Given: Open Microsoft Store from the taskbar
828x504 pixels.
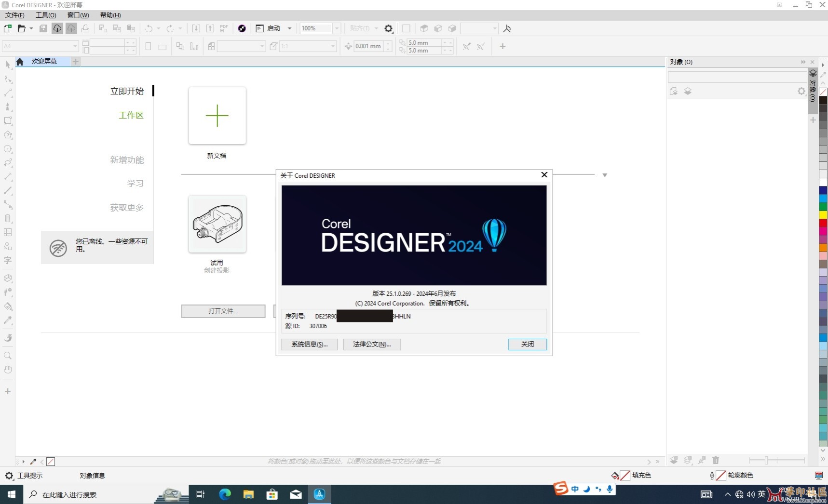Looking at the screenshot, I should coord(272,494).
